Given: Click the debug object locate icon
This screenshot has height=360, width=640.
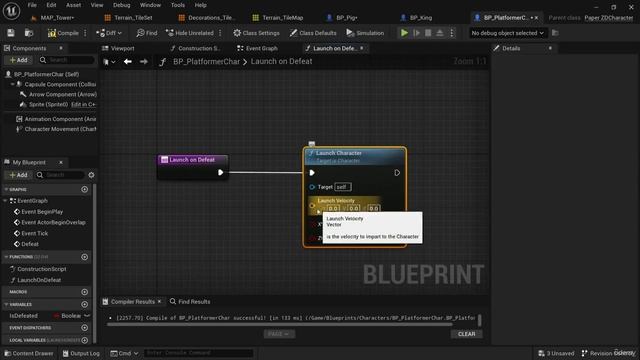Looking at the screenshot, I should [555, 33].
